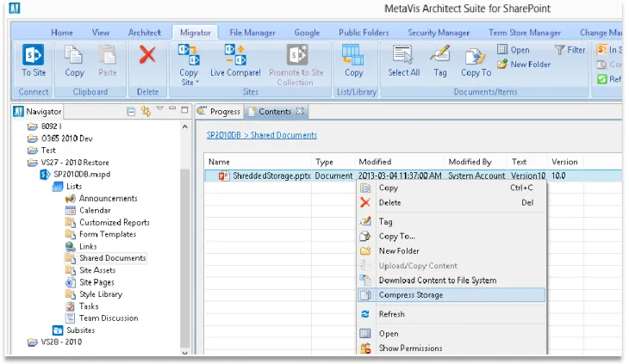Click the To Site connect icon
Viewport: 629px width, 364px height.
pos(34,55)
